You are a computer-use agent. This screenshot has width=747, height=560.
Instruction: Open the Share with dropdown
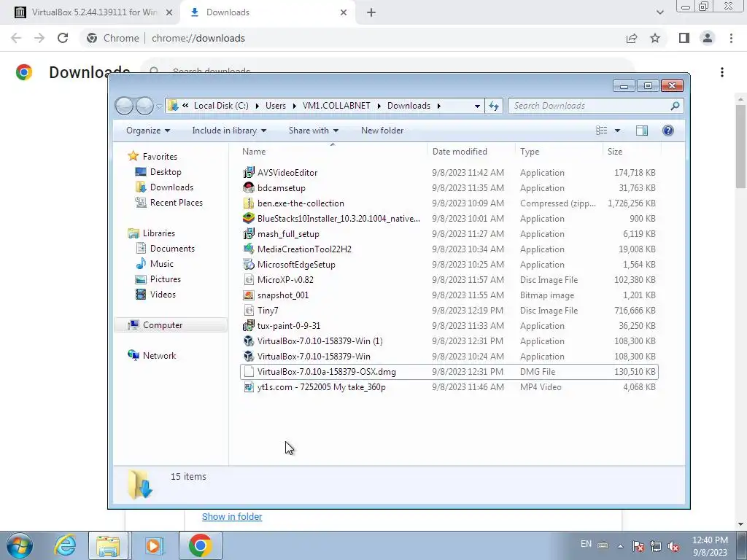[314, 131]
